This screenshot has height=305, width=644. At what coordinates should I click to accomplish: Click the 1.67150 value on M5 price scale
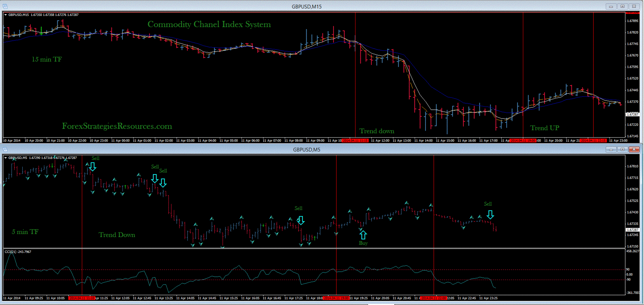[633, 247]
